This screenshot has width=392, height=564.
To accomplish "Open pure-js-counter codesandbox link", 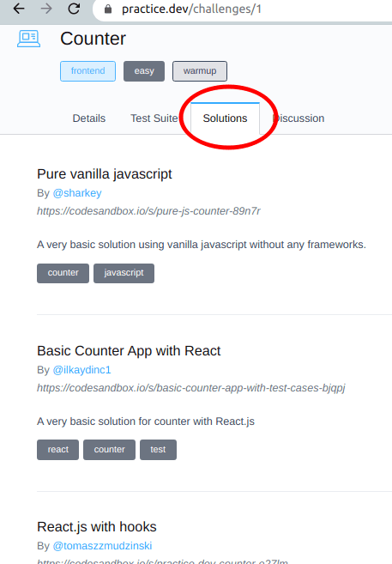I will click(148, 211).
